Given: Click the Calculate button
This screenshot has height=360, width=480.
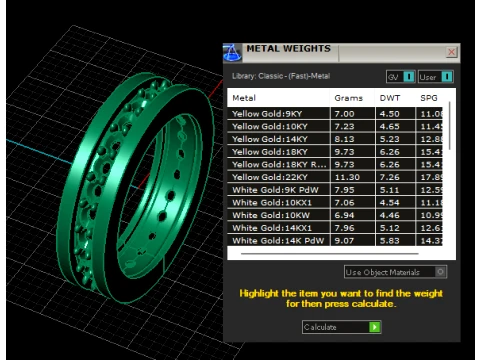Looking at the screenshot, I should pos(342,327).
